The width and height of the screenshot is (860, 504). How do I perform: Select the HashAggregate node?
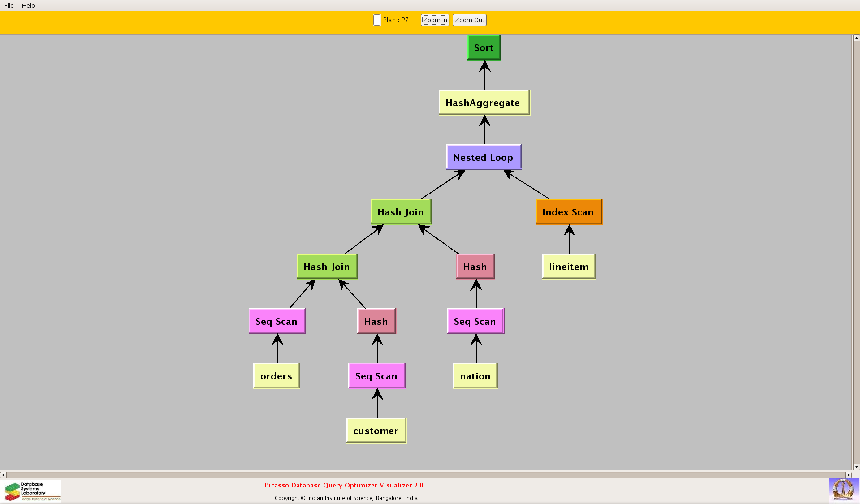click(x=484, y=103)
